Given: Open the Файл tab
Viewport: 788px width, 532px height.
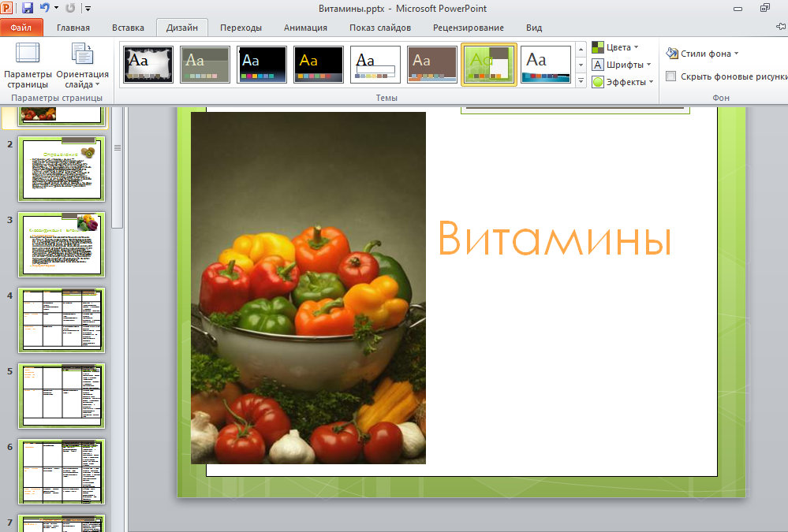Looking at the screenshot, I should click(21, 28).
